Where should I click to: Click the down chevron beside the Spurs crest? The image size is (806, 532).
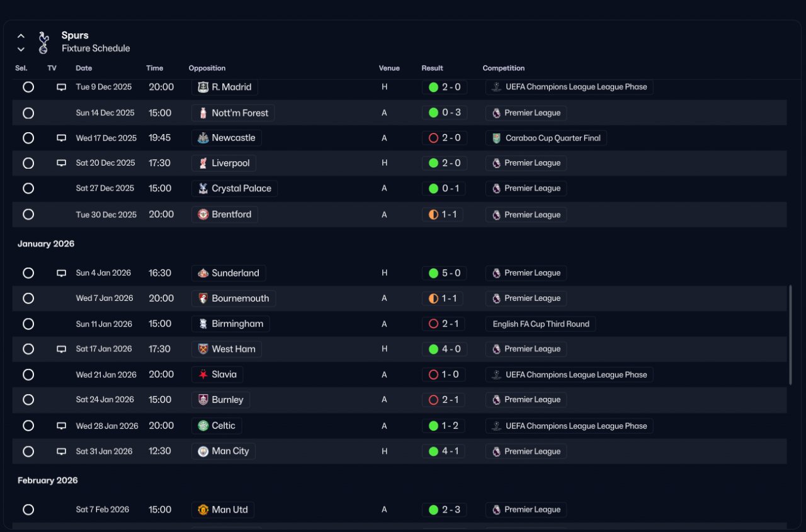click(x=21, y=49)
